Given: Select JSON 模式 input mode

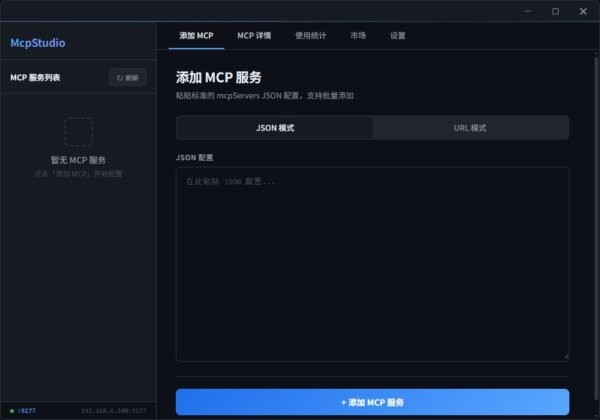Looking at the screenshot, I should (x=275, y=128).
